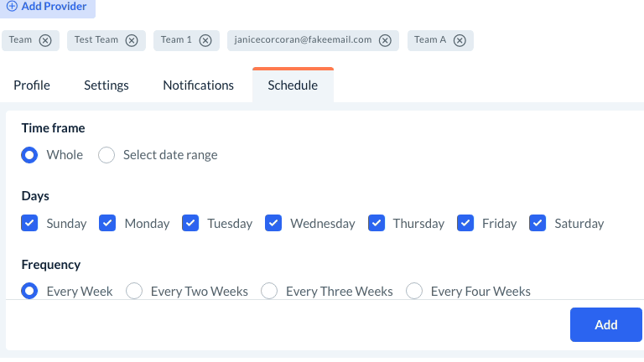This screenshot has width=644, height=362.
Task: Uncheck the Sunday checkbox
Action: click(x=29, y=223)
